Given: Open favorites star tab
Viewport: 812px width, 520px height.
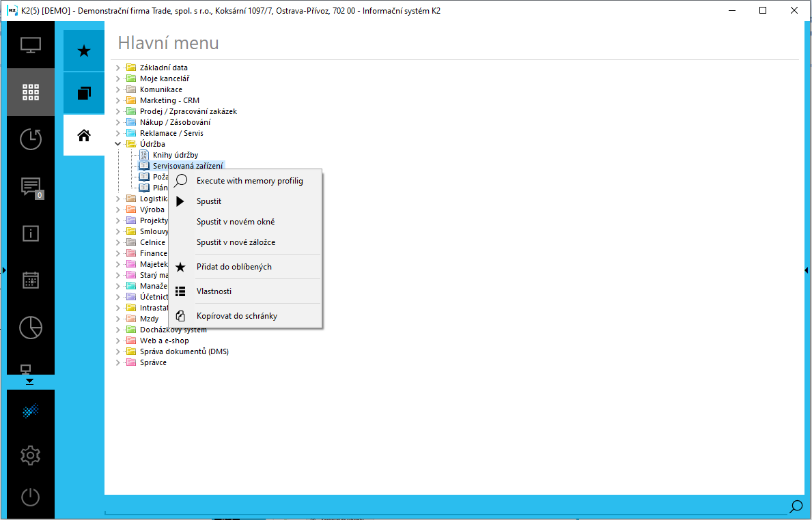Looking at the screenshot, I should [84, 50].
